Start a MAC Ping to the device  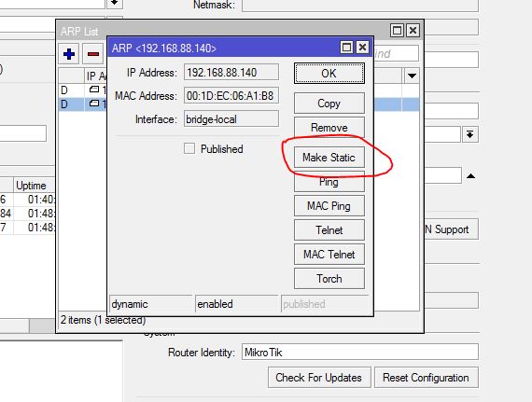tap(329, 206)
